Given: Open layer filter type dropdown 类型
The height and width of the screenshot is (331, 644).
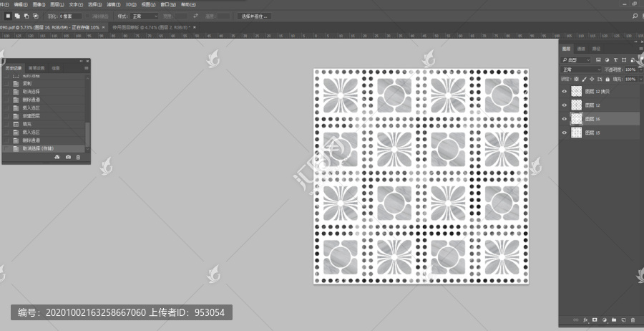Looking at the screenshot, I should 576,60.
